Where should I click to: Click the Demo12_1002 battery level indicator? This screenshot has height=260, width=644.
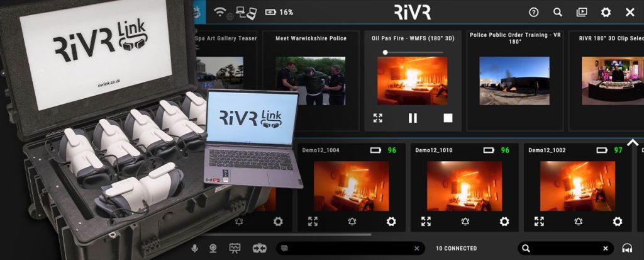point(609,150)
